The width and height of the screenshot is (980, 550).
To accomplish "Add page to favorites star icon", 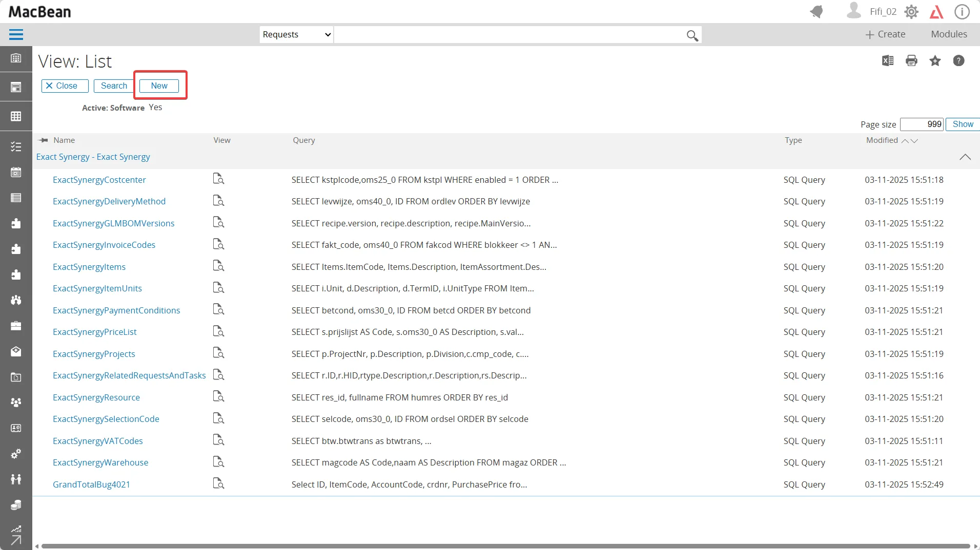I will pyautogui.click(x=935, y=60).
